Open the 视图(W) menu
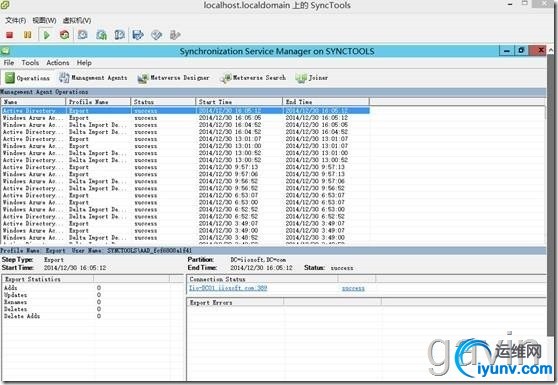The image size is (558, 385). coord(44,21)
